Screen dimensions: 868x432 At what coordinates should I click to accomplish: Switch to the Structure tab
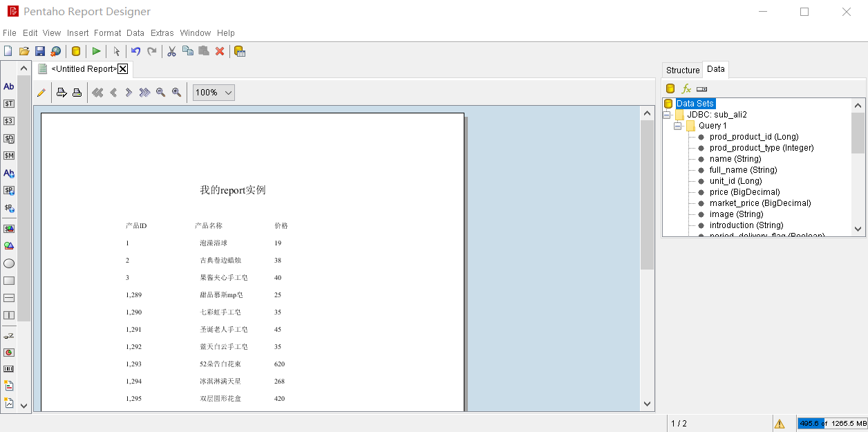[x=683, y=71]
